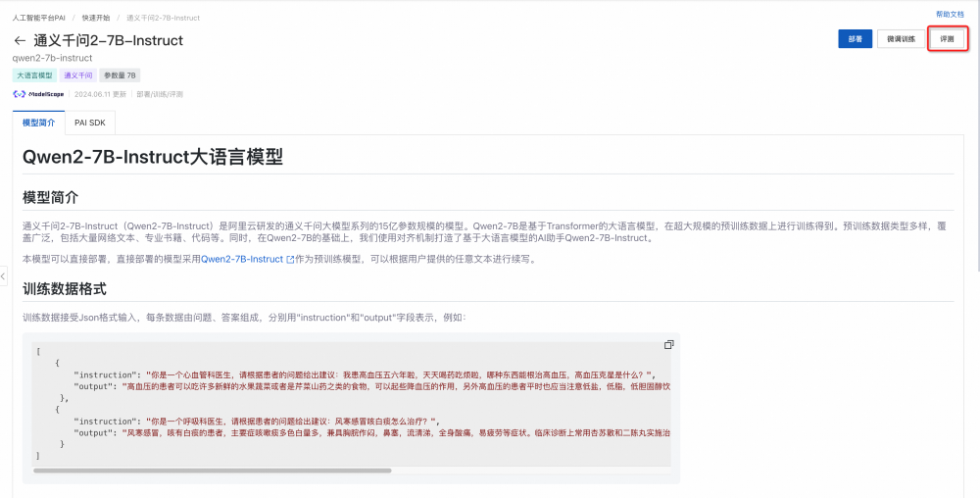Click the 部署 deploy button
980x498 pixels.
[x=855, y=39]
